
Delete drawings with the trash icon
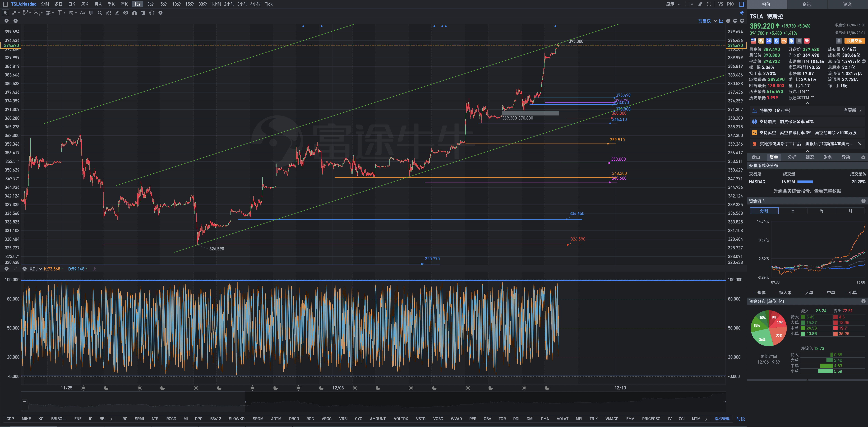[x=143, y=13]
